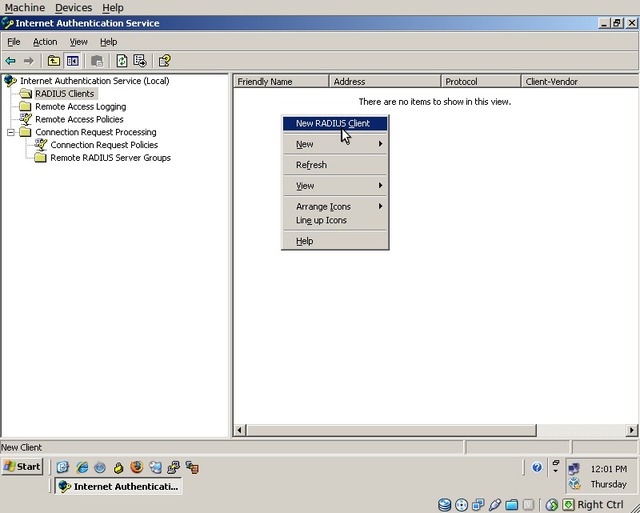Click the Export List toolbar icon
The height and width of the screenshot is (513, 640).
click(140, 61)
